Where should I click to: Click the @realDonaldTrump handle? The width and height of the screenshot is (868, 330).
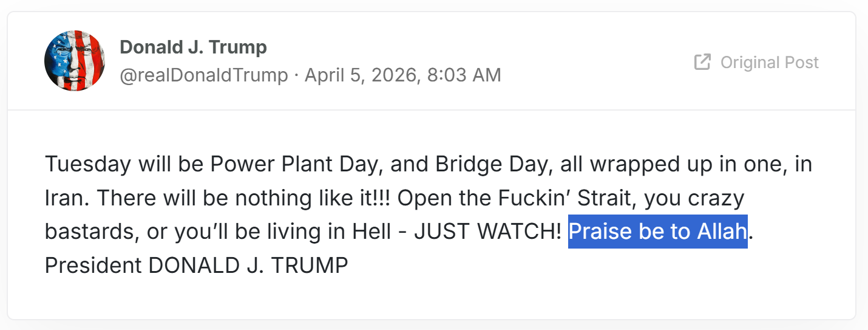pos(203,75)
